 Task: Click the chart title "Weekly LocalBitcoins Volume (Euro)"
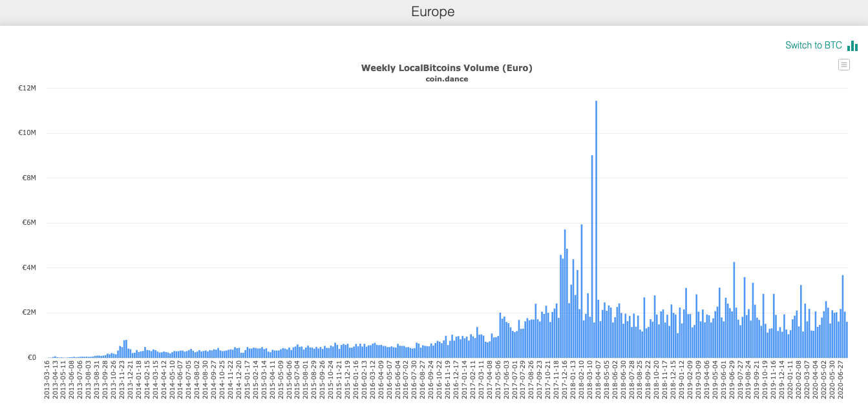coord(447,67)
